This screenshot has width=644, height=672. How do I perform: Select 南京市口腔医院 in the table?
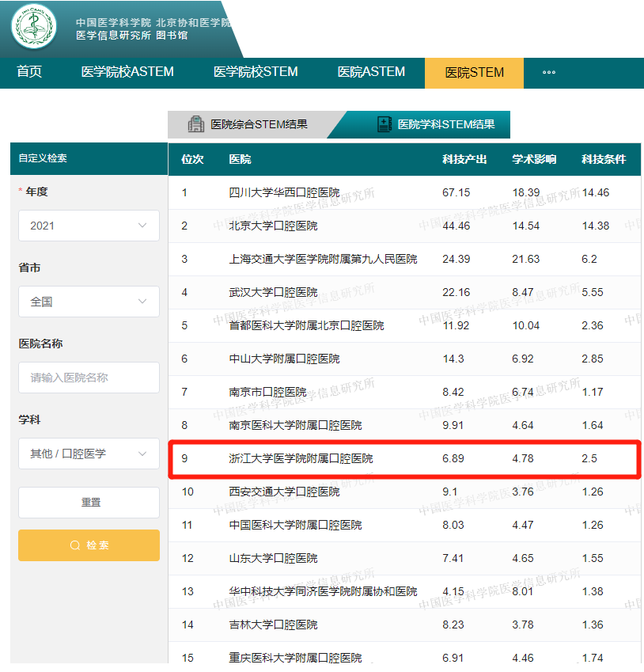(x=267, y=392)
